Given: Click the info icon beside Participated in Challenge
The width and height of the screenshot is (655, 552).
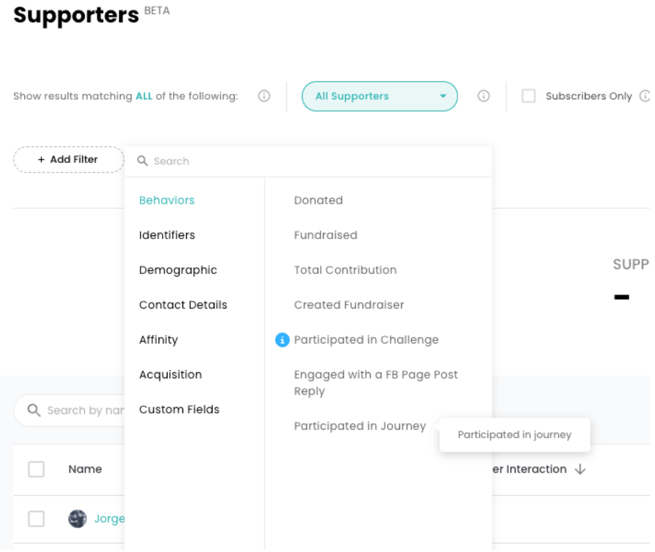Looking at the screenshot, I should (282, 340).
